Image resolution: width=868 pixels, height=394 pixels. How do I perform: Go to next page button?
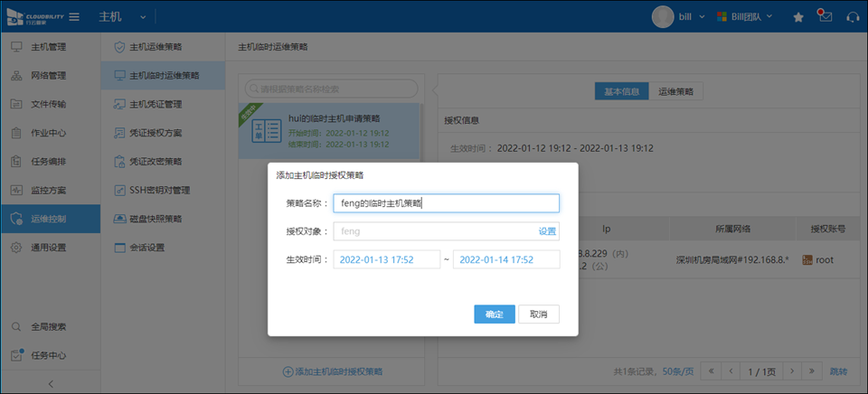[x=793, y=371]
